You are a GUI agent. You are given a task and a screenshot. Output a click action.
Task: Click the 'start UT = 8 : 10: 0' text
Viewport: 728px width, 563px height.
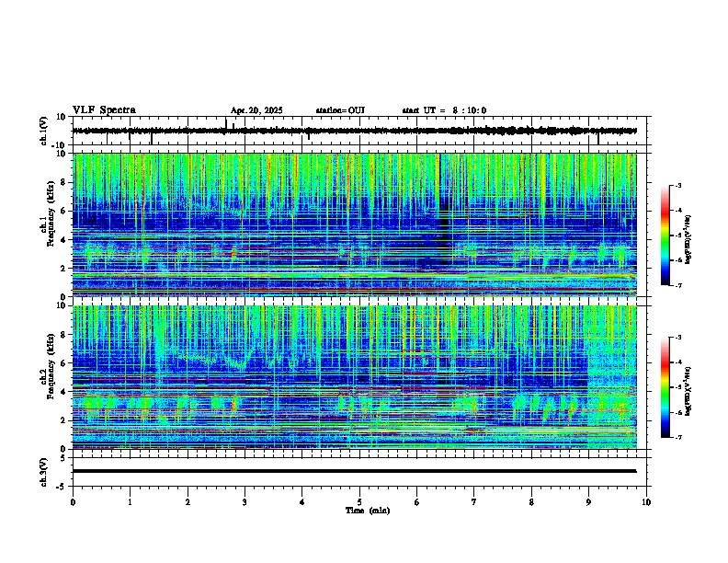(444, 110)
